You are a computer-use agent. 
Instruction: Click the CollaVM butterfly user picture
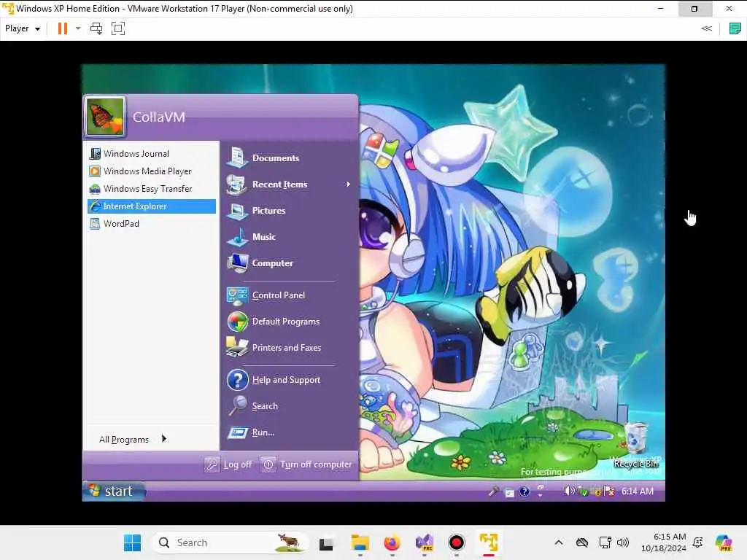click(105, 116)
